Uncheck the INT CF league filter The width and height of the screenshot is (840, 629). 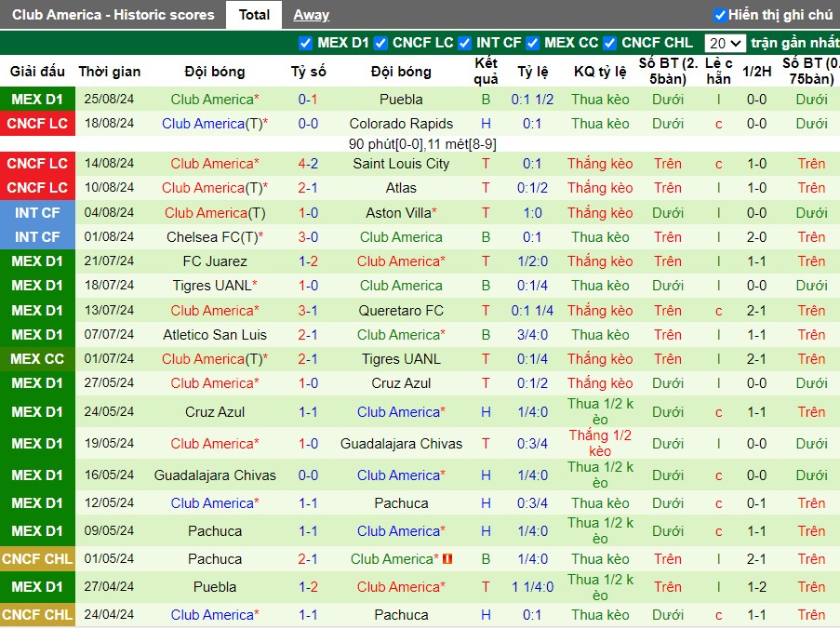point(464,43)
